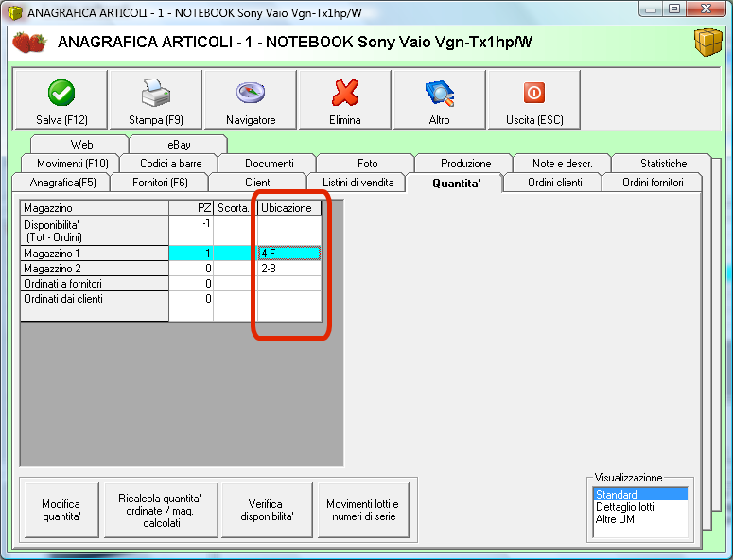Switch to the Fornitori (F6) tab
Image resolution: width=733 pixels, height=560 pixels.
(x=160, y=183)
